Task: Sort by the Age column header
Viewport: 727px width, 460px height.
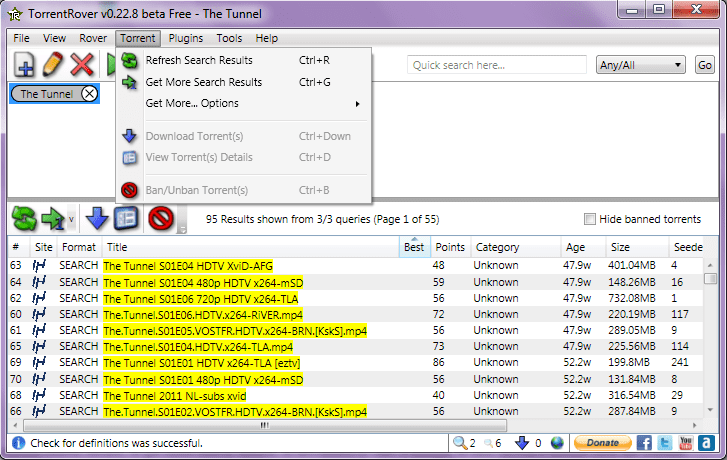Action: click(583, 247)
